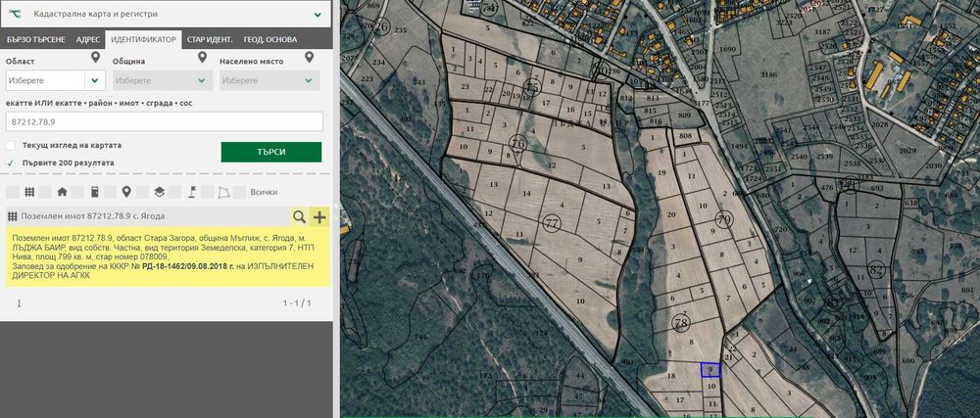The image size is (980, 418).
Task: Switch to the БЪРЗО ТЪРСЕНЕ tab
Action: click(x=34, y=39)
